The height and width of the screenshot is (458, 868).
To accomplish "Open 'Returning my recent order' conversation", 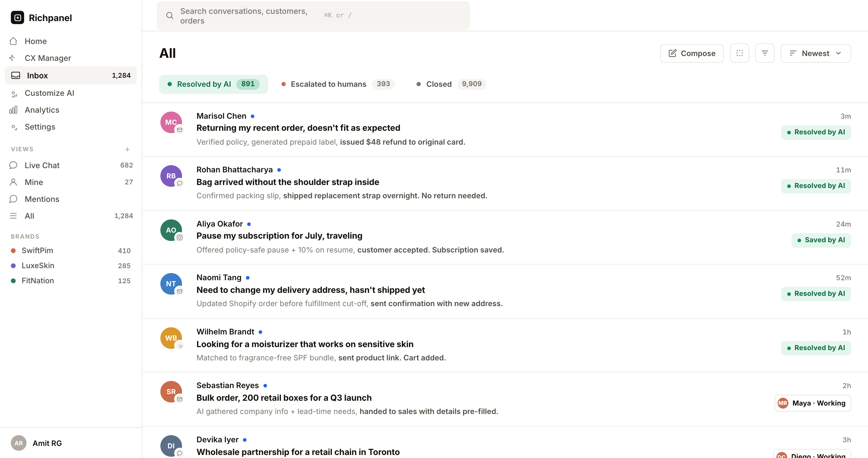I will (x=298, y=128).
